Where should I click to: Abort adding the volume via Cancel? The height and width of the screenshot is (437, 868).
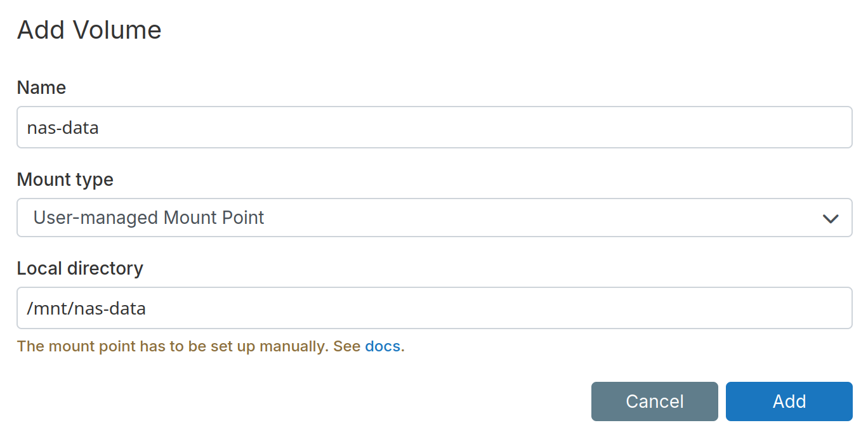[654, 401]
